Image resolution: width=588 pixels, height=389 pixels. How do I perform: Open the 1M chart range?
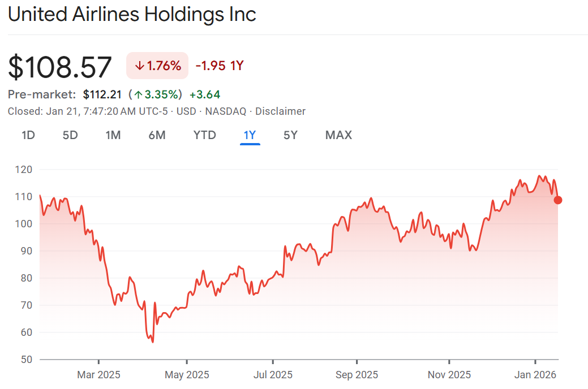tap(113, 135)
